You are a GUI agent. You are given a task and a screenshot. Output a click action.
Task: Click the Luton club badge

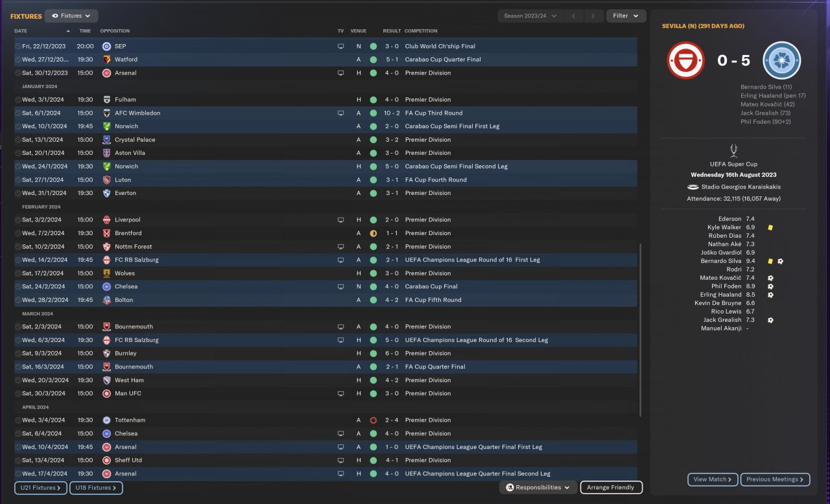click(x=107, y=180)
